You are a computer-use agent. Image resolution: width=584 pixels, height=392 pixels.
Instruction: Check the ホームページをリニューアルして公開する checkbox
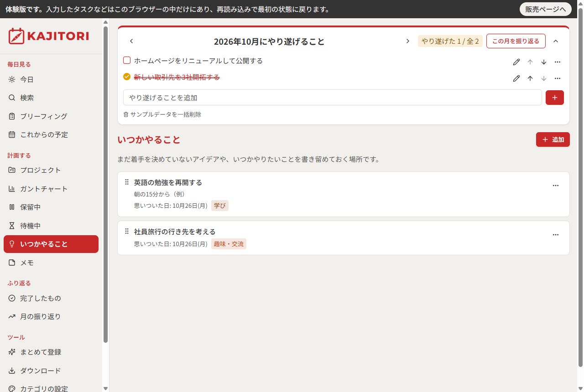click(x=127, y=61)
